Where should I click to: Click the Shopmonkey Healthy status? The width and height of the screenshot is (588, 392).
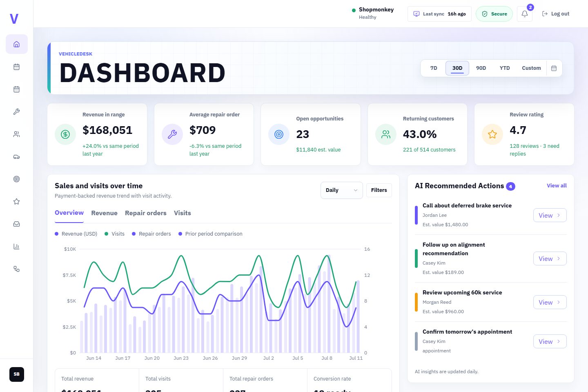[x=373, y=13]
